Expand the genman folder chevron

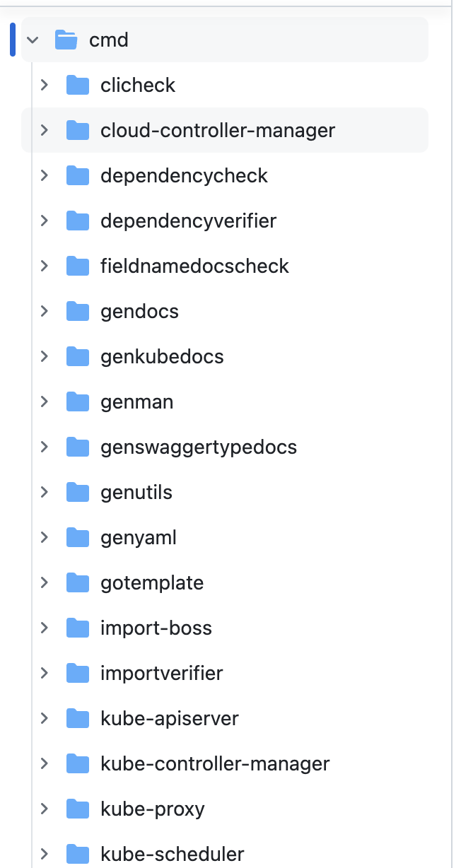[45, 401]
